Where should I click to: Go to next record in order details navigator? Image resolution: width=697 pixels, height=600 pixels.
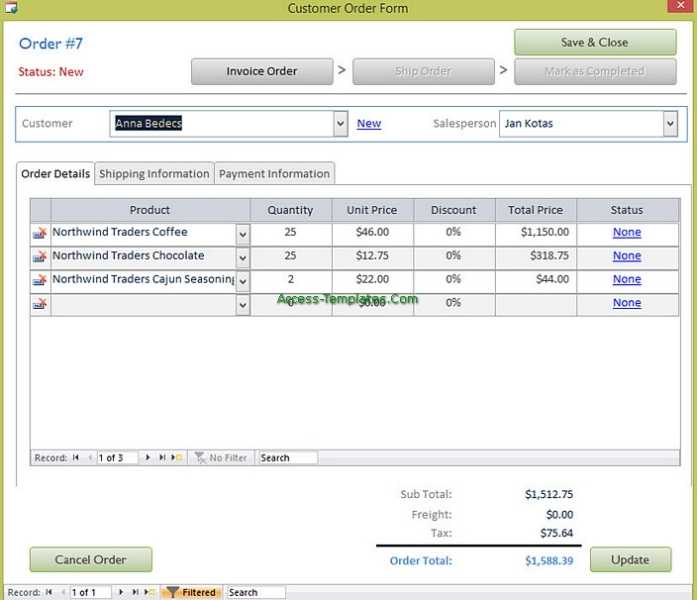tap(148, 458)
